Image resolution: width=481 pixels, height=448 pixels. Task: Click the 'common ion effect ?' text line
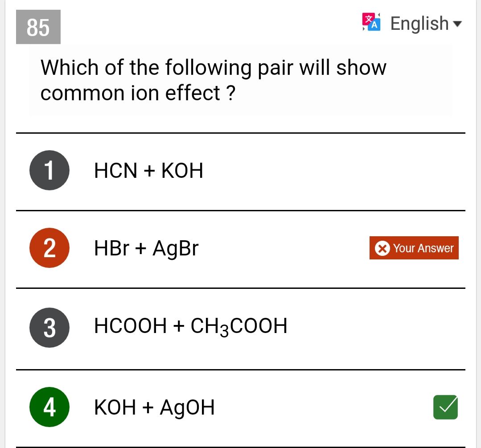coord(138,93)
